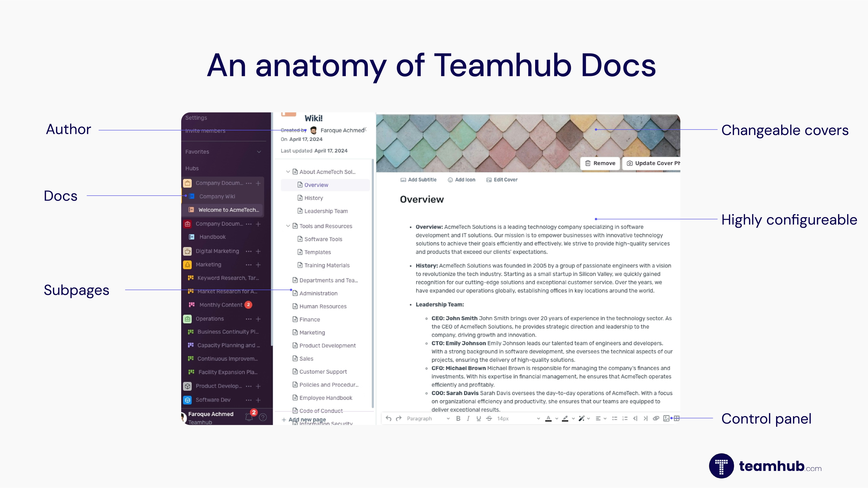Image resolution: width=868 pixels, height=488 pixels.
Task: Click Edit Cover
Action: tap(502, 180)
